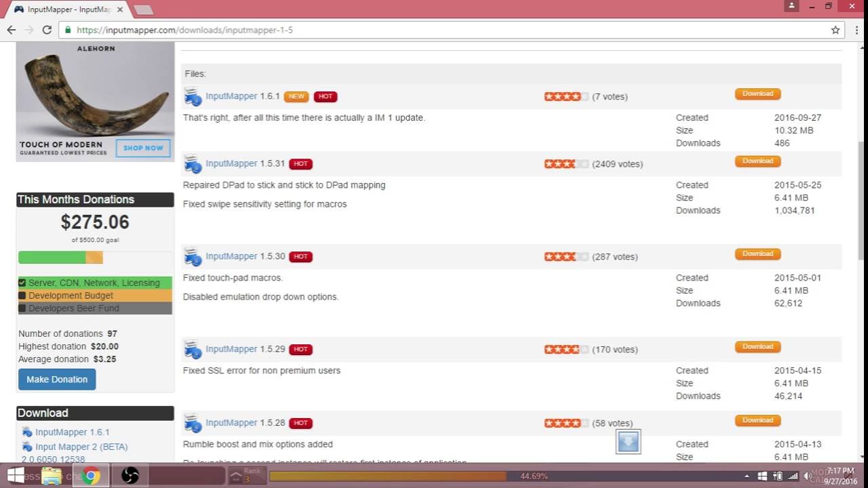
Task: Click the taskbar volume speaker icon
Action: click(807, 476)
